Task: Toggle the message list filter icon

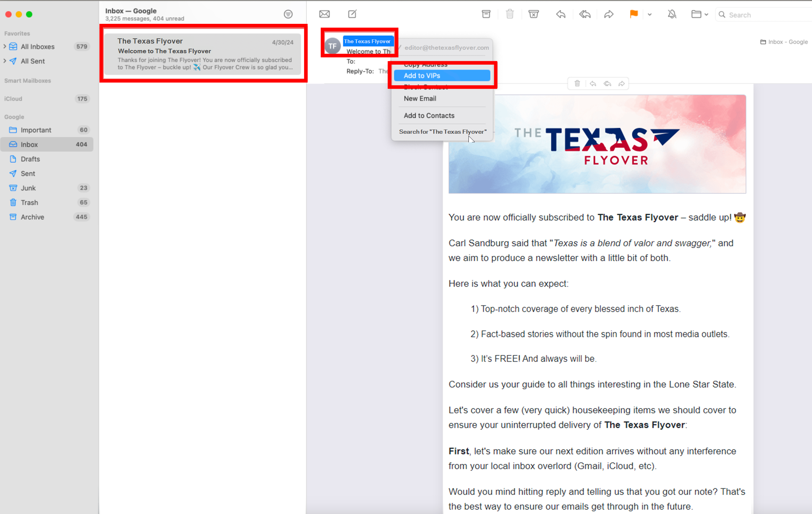Action: (x=288, y=14)
